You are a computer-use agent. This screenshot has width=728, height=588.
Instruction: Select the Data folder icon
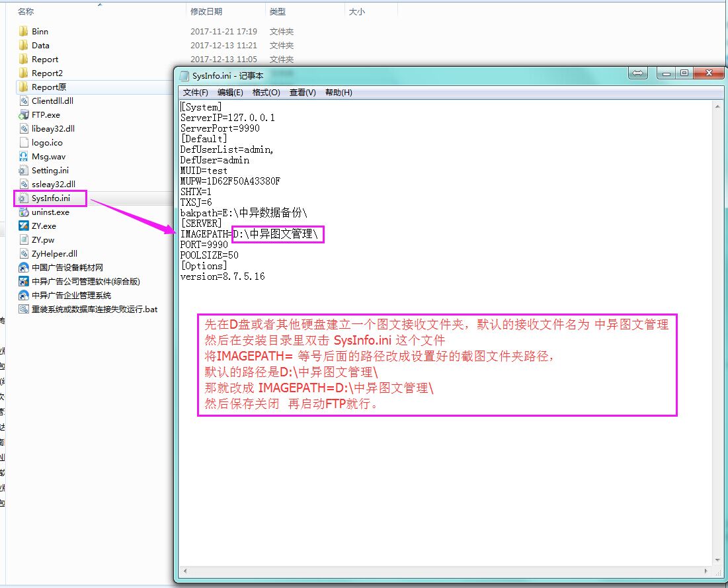click(23, 45)
